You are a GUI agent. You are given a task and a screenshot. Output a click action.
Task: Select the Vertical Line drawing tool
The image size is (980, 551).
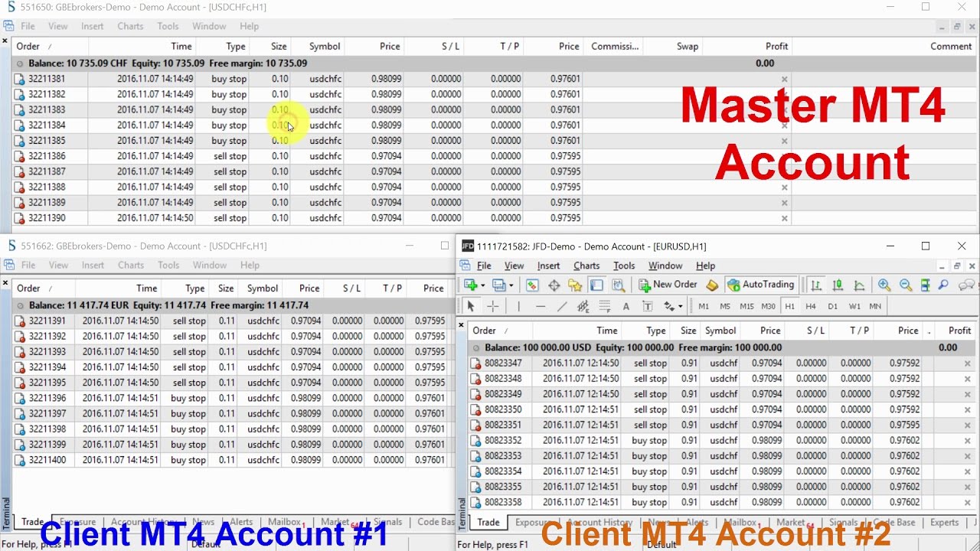tap(518, 306)
